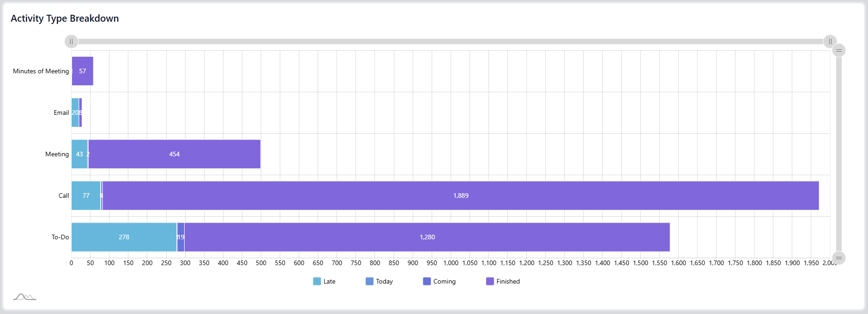
Task: Click the Email Late bar segment
Action: 75,113
